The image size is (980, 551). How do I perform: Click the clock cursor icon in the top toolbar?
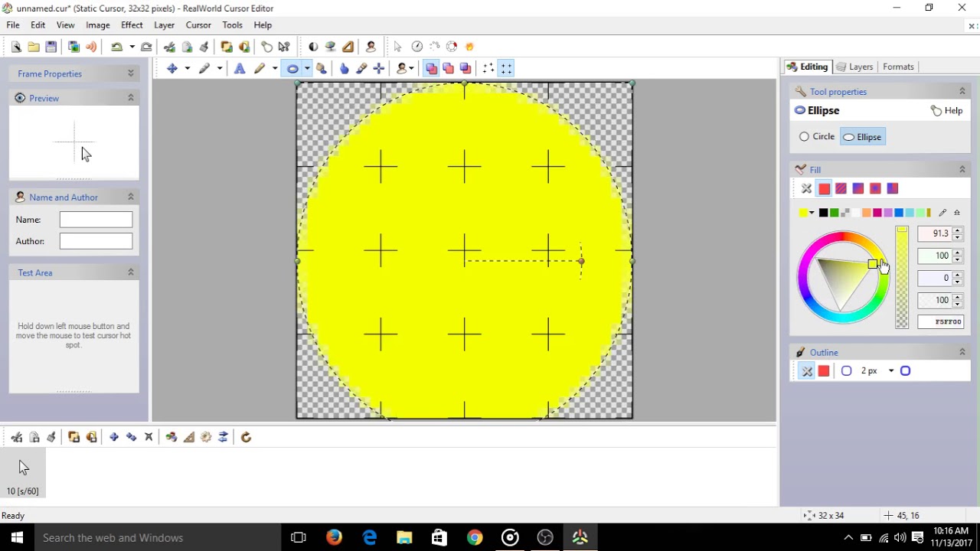tap(416, 47)
